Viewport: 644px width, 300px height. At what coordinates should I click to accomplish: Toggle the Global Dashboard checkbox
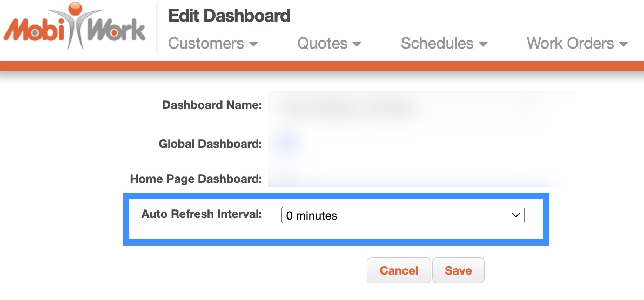click(287, 144)
